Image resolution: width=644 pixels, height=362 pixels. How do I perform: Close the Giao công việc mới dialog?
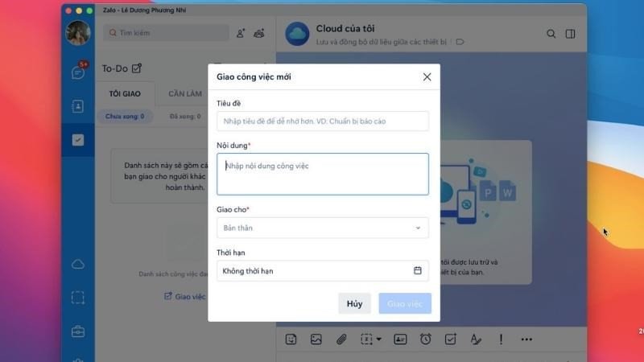tap(427, 77)
